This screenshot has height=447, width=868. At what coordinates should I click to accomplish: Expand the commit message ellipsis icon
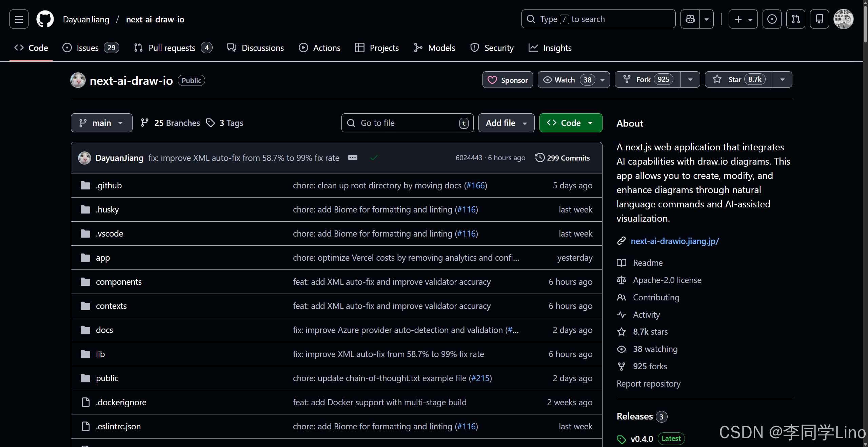coord(353,158)
